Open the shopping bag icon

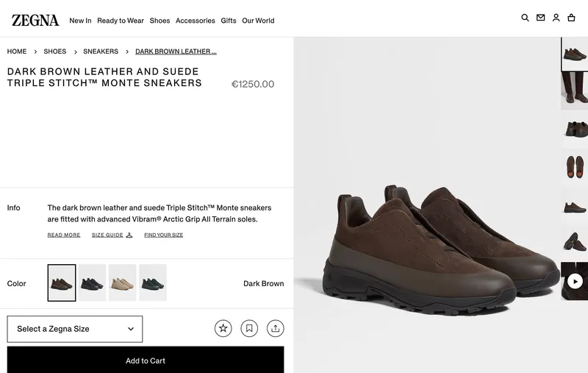(x=571, y=18)
